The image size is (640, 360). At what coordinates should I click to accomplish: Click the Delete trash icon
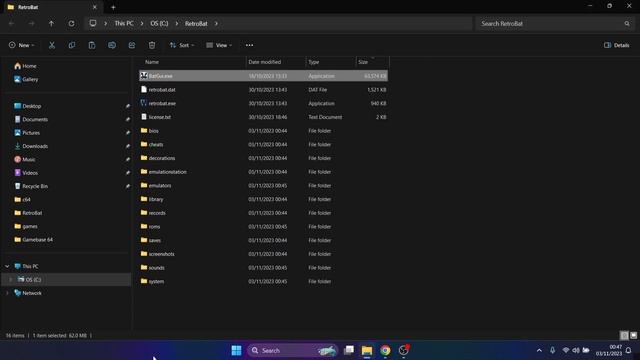pos(152,45)
